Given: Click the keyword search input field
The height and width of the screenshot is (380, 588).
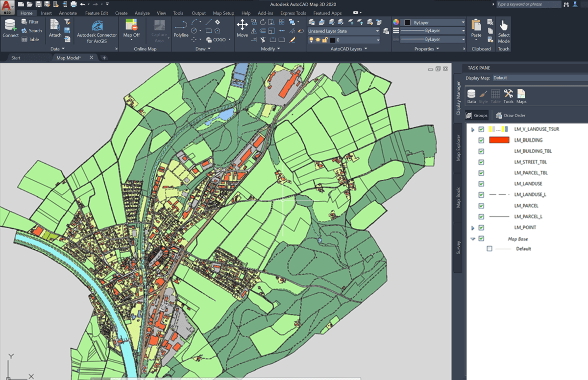Looking at the screenshot, I should pos(528,4).
